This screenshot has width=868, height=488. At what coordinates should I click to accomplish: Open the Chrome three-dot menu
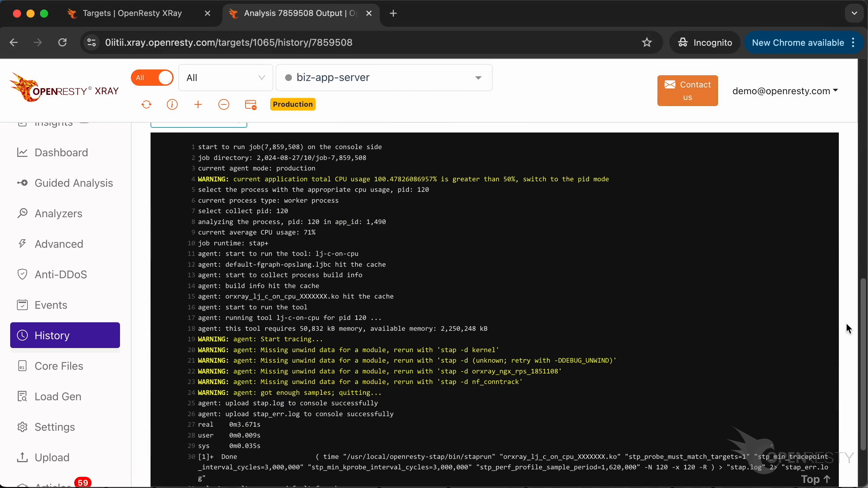coord(853,42)
